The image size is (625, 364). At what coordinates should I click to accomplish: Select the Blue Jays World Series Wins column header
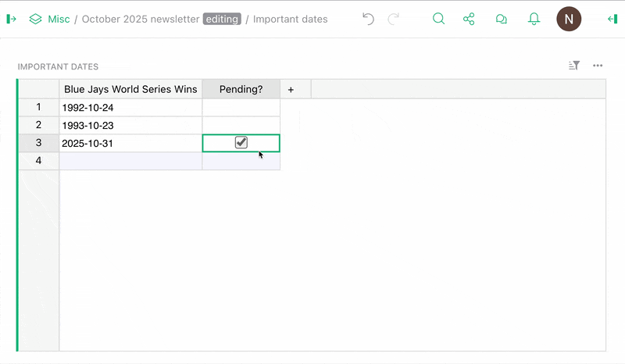[x=130, y=89]
